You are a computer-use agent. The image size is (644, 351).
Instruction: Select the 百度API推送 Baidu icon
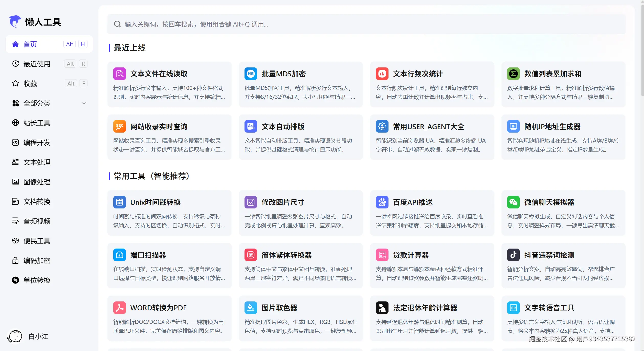point(382,202)
